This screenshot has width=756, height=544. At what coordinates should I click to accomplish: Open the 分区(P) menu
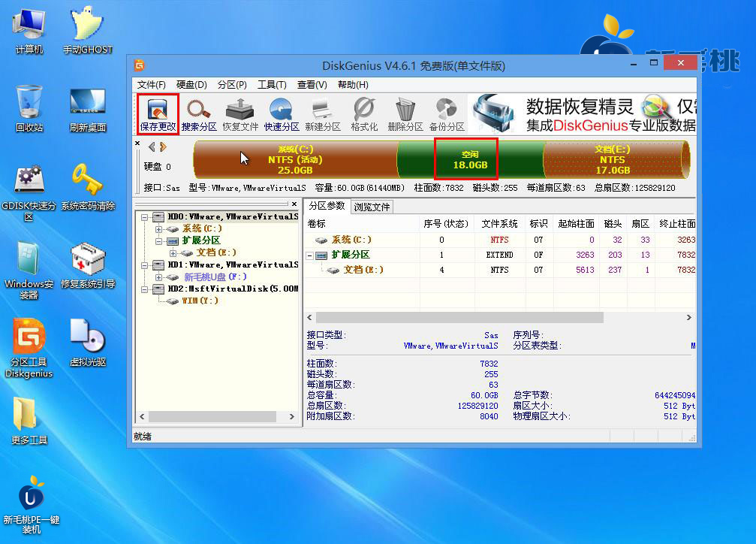point(232,85)
